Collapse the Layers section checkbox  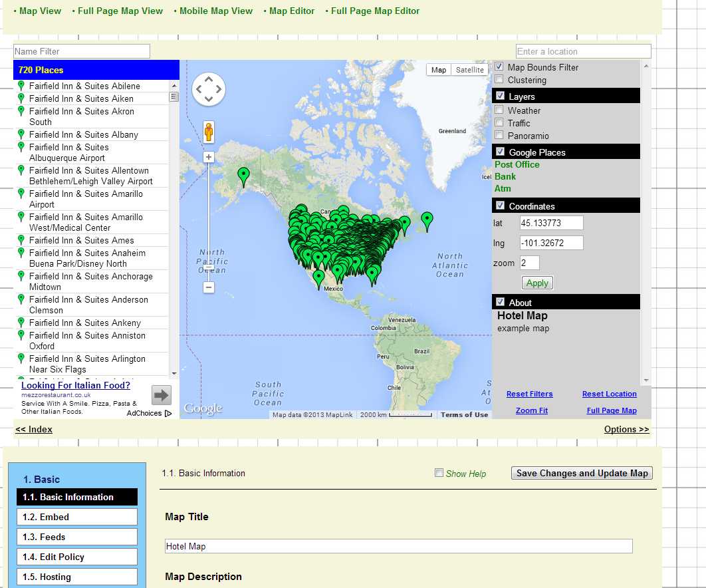coord(500,96)
